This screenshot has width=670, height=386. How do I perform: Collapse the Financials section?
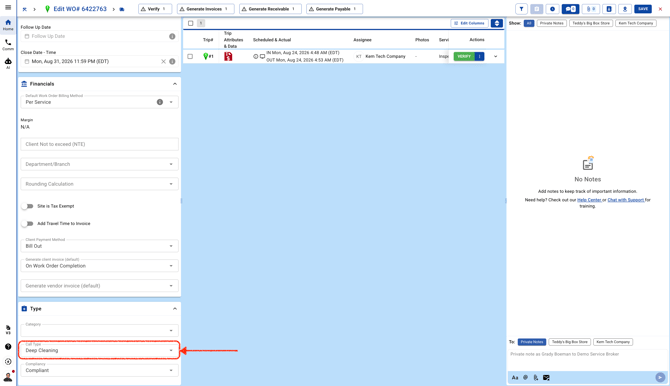pos(175,84)
